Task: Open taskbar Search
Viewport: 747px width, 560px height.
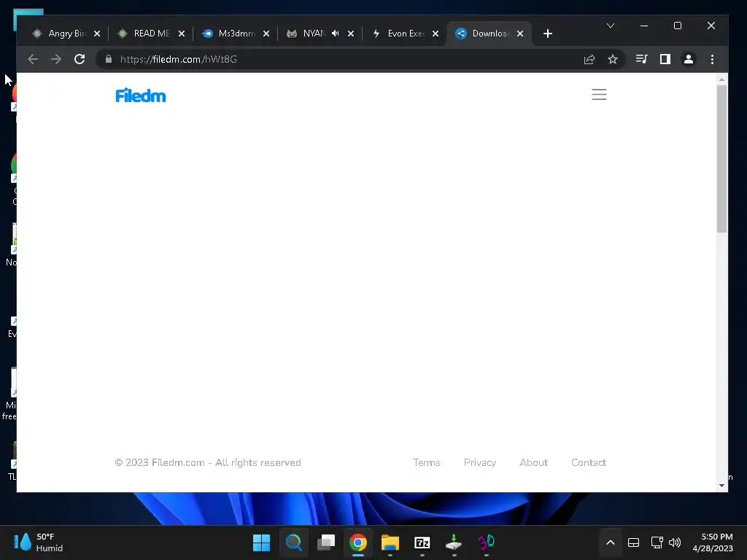Action: point(293,542)
